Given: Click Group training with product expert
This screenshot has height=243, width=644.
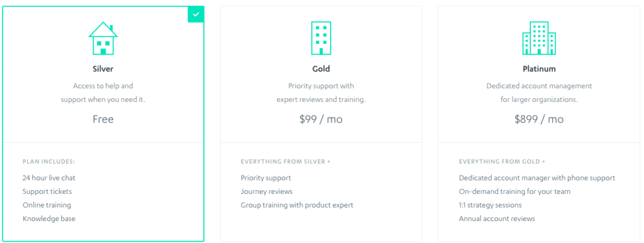Looking at the screenshot, I should (297, 205).
